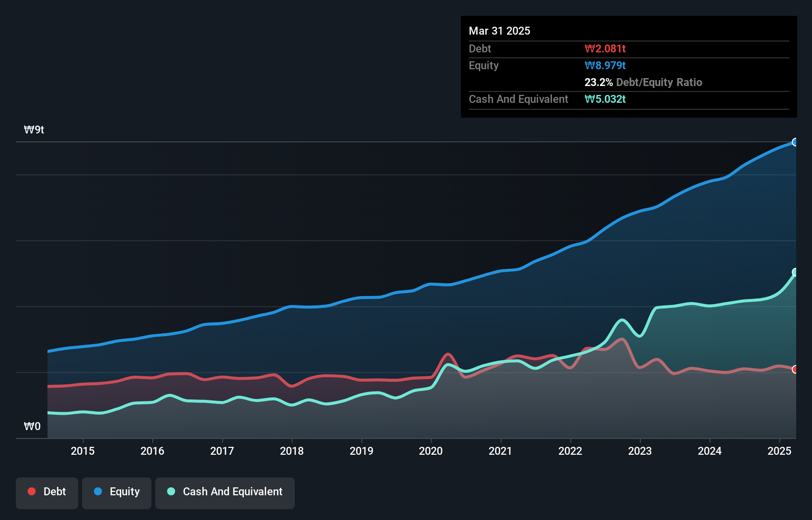The image size is (812, 520).
Task: Click the Debt value ₩2.081t in tooltip
Action: (x=605, y=49)
